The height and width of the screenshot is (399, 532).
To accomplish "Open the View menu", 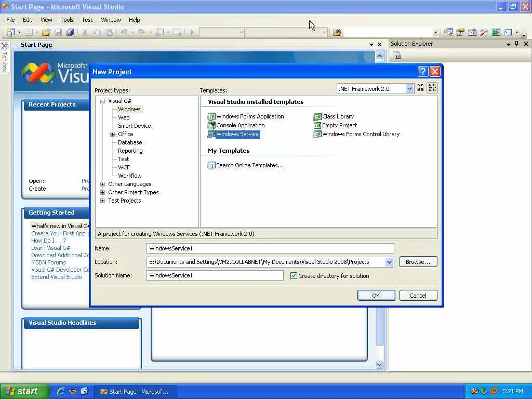I will (46, 20).
